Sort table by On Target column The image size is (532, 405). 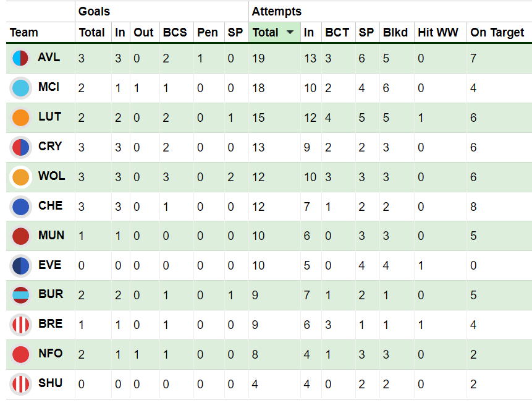[x=498, y=32]
